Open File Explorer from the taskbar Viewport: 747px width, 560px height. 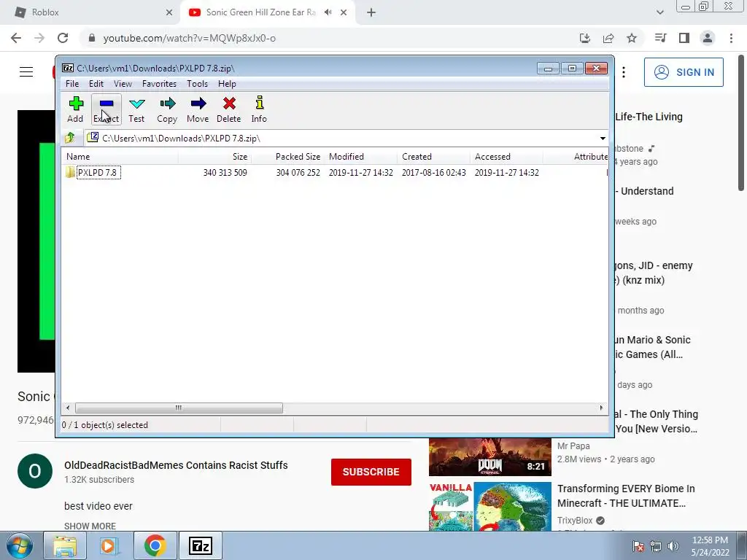coord(65,545)
